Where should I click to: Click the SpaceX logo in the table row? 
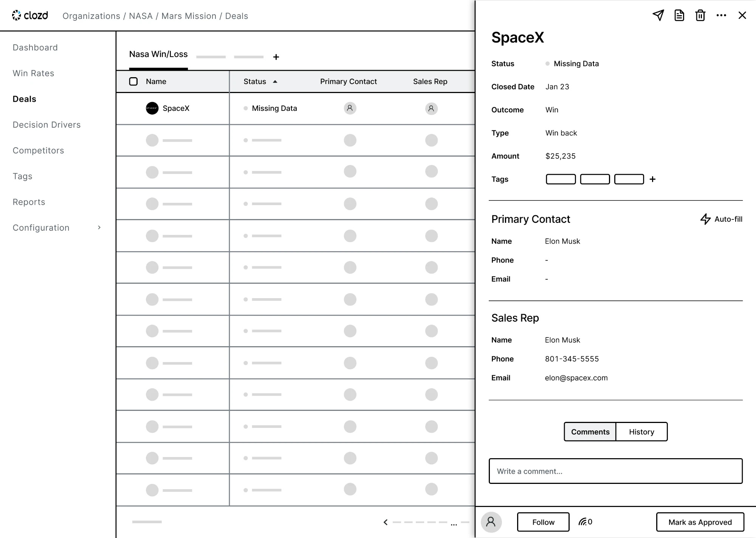tap(152, 108)
